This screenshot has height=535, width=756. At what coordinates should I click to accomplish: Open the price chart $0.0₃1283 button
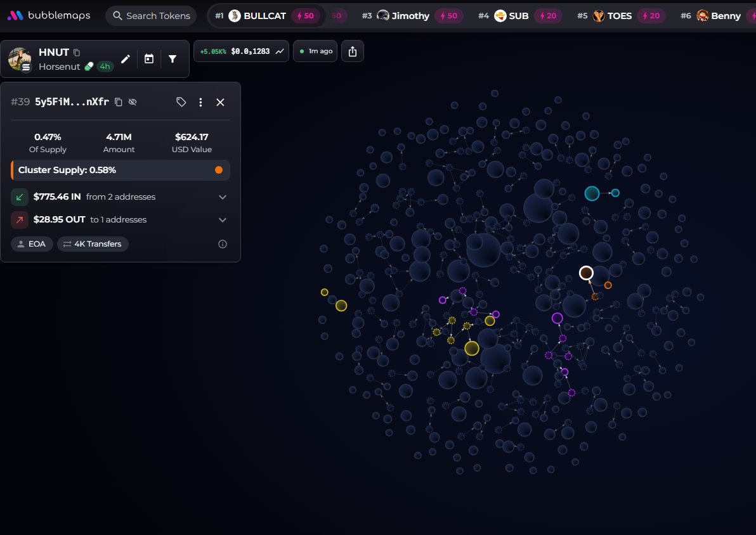pyautogui.click(x=241, y=51)
